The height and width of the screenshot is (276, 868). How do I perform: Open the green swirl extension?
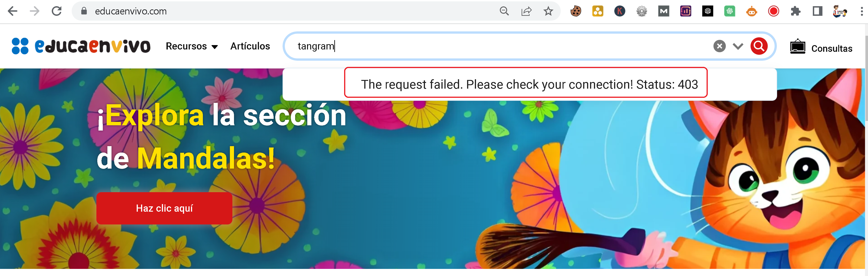coord(729,11)
